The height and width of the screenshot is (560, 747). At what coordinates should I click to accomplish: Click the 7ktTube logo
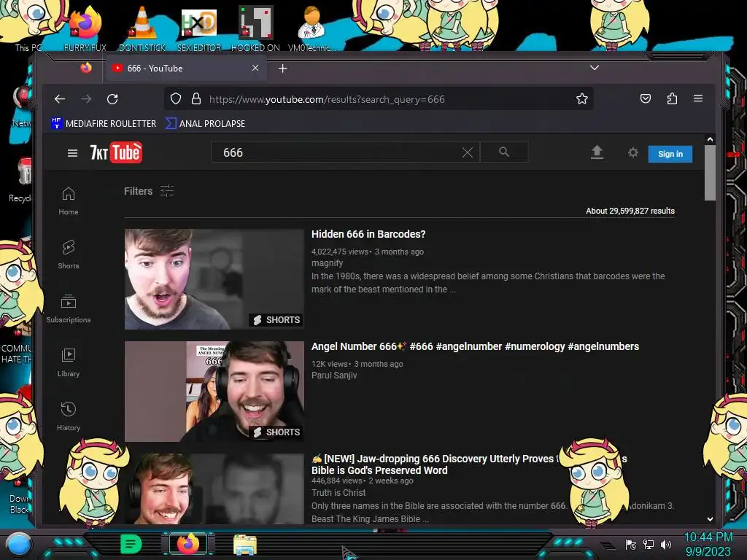[x=116, y=152]
